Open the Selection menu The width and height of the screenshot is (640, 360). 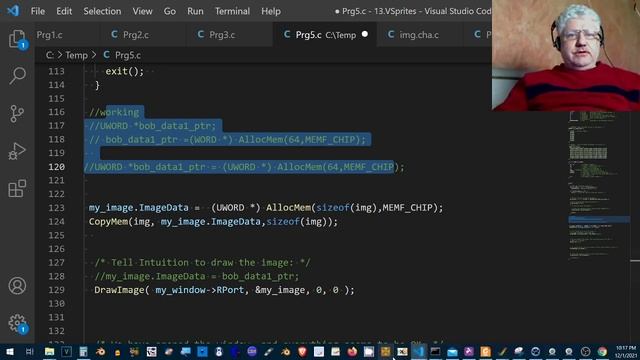(102, 11)
